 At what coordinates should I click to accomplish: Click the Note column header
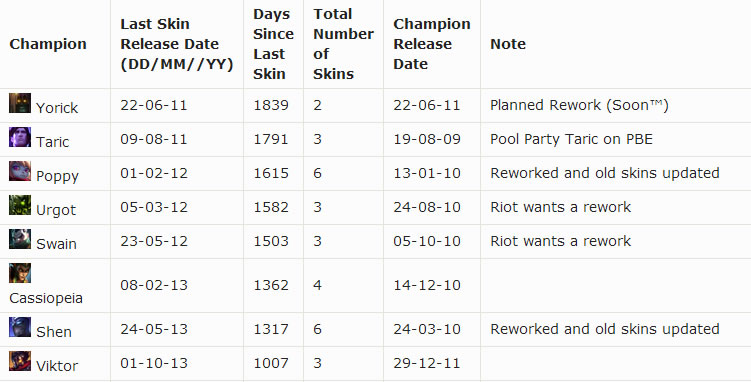click(508, 44)
